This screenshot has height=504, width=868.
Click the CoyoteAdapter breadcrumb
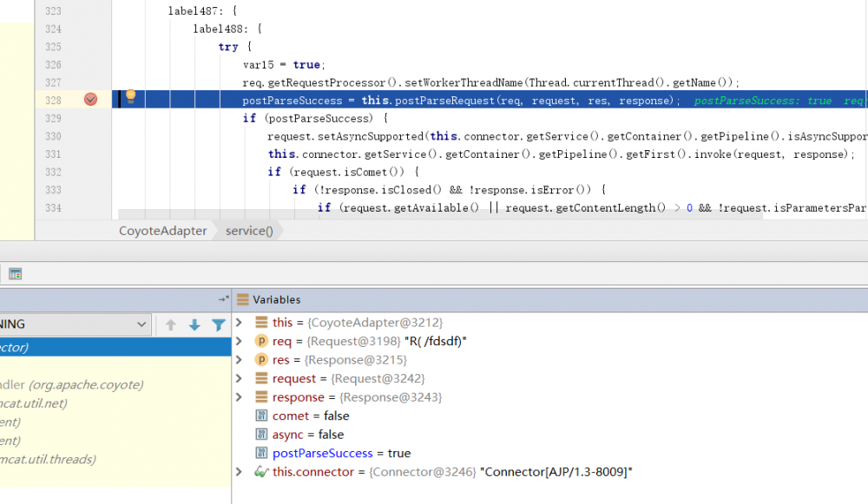(x=163, y=231)
